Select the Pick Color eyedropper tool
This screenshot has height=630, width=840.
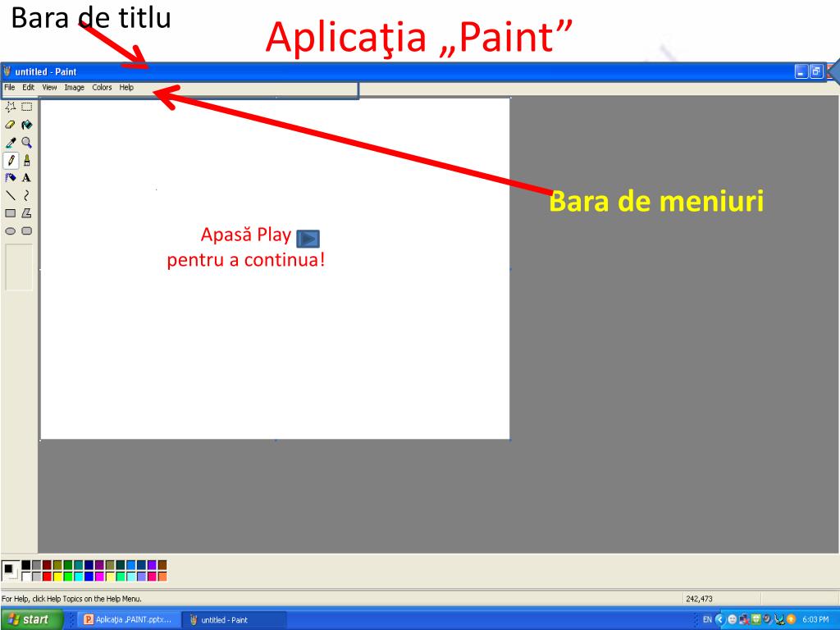pos(10,143)
